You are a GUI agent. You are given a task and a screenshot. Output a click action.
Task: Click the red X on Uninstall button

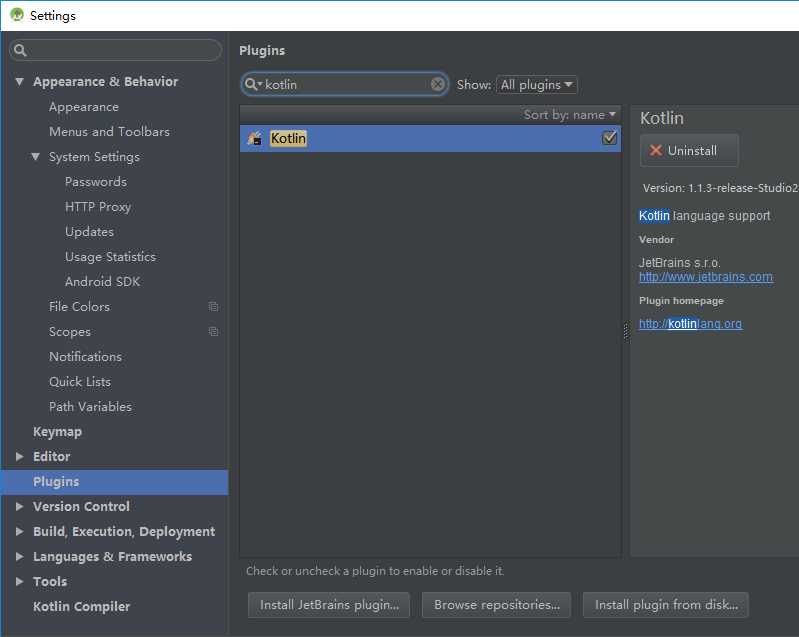[656, 150]
